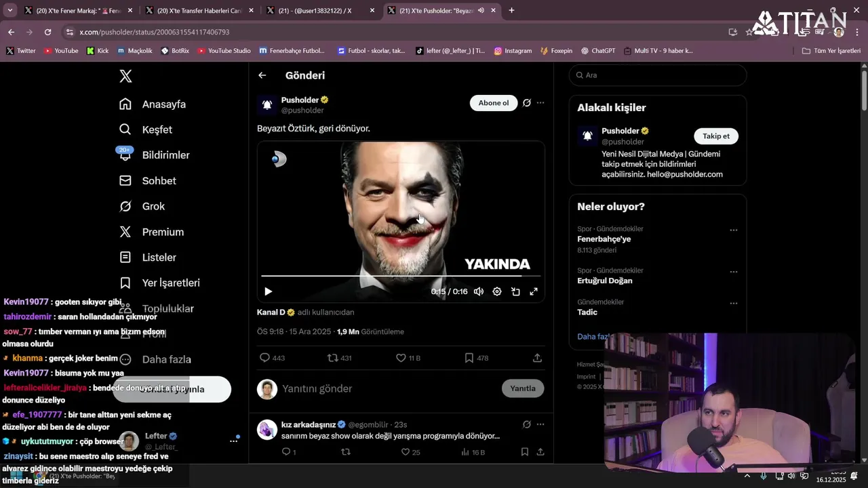Open Grok from sidebar
The height and width of the screenshot is (488, 868).
click(x=142, y=206)
